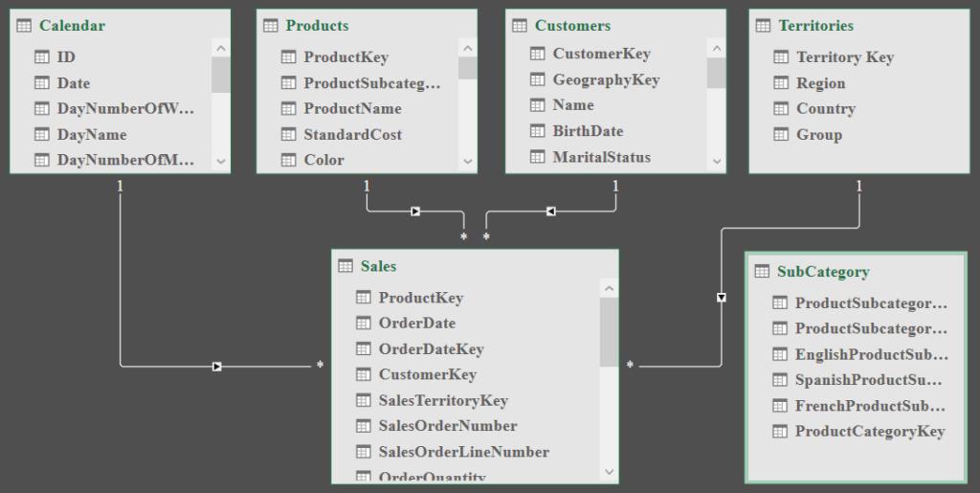Select the Calendar-to-Sales relationship direction arrow
The image size is (980, 493).
pos(217,366)
